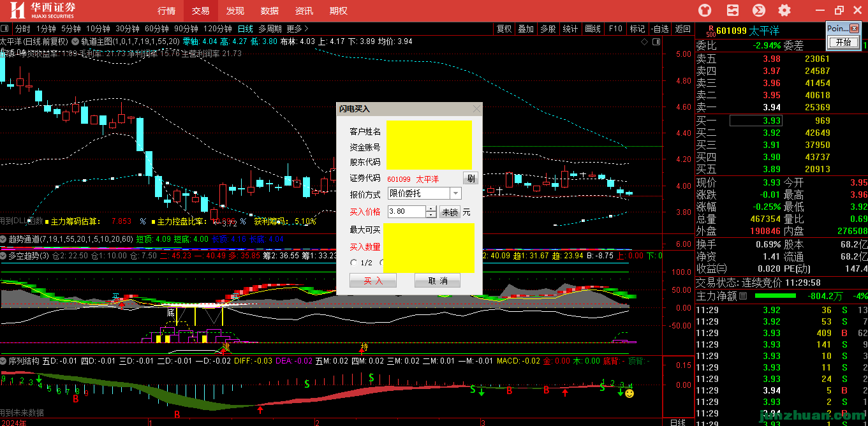The height and width of the screenshot is (426, 868).
Task: Close the 闪电买入 dialog with X
Action: pos(476,109)
